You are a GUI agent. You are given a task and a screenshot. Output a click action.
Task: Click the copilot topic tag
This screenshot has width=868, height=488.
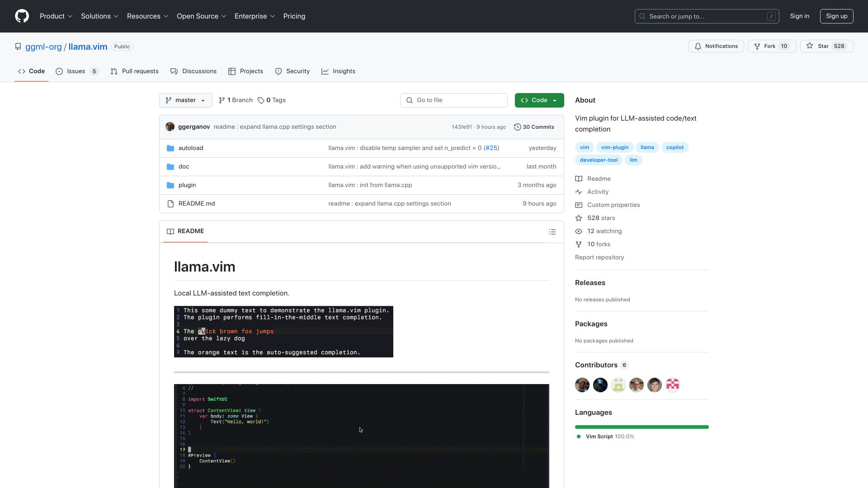pos(675,147)
